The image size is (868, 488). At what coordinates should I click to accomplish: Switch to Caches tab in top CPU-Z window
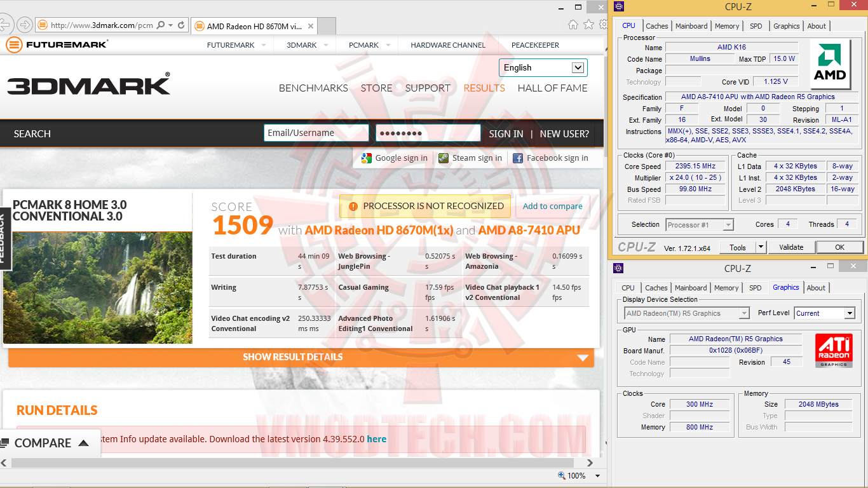click(x=657, y=26)
